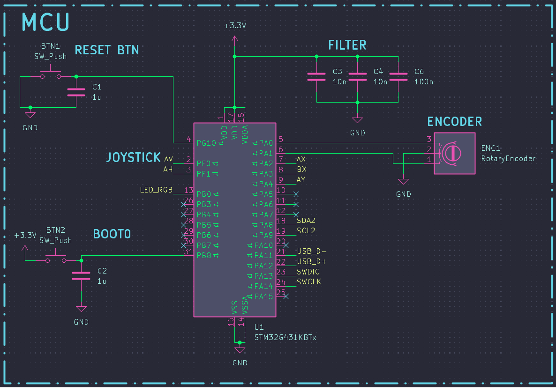Select the AV joystick net label
This screenshot has width=556, height=392.
(x=168, y=159)
